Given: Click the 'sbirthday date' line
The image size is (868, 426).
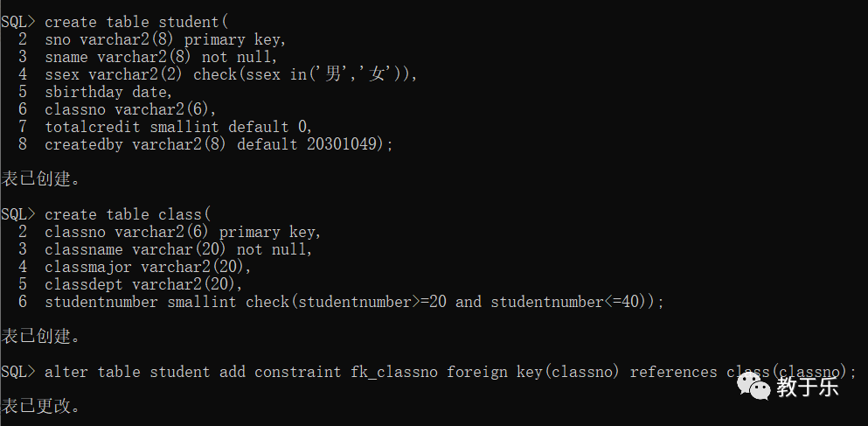Looking at the screenshot, I should point(108,92).
